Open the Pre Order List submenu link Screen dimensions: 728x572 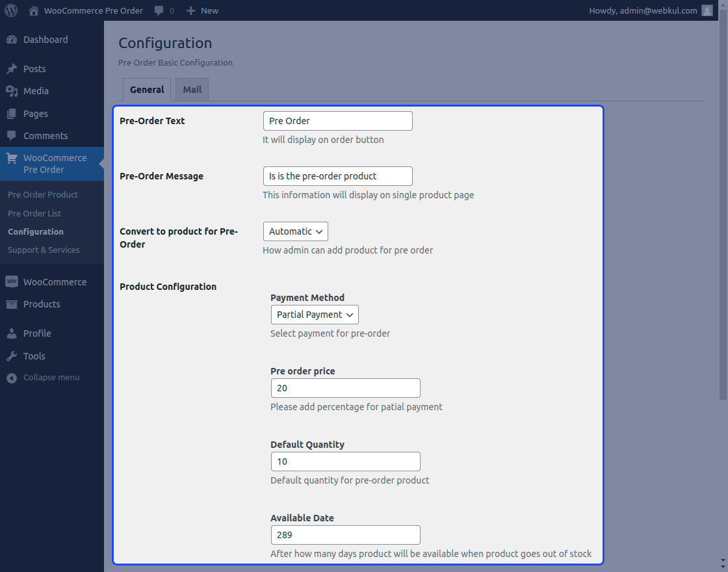pos(34,213)
